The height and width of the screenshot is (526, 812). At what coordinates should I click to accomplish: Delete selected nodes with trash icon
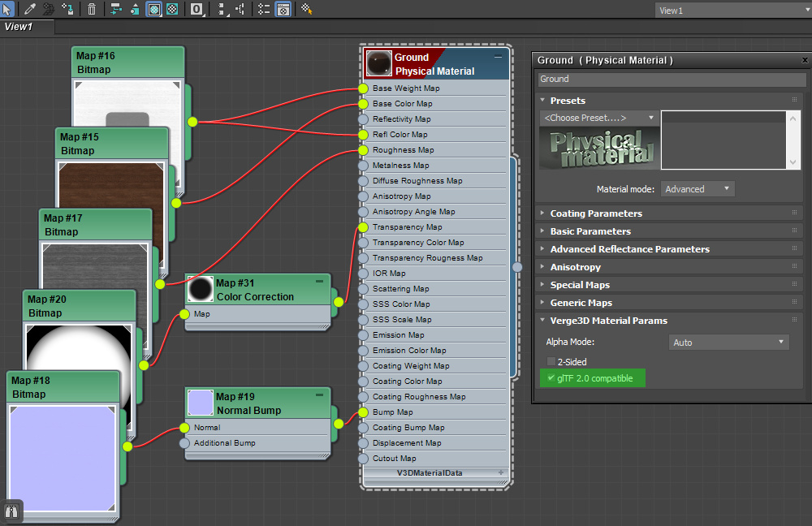pyautogui.click(x=92, y=9)
